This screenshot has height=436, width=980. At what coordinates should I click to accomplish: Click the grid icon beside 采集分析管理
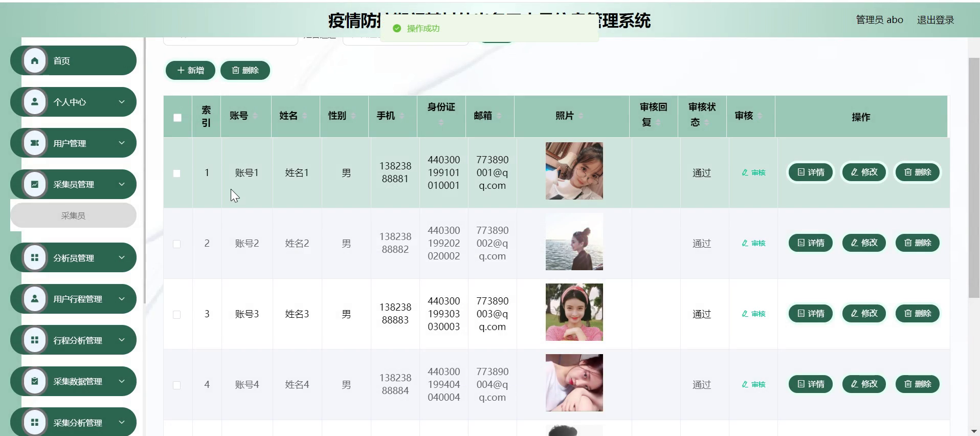pyautogui.click(x=35, y=423)
